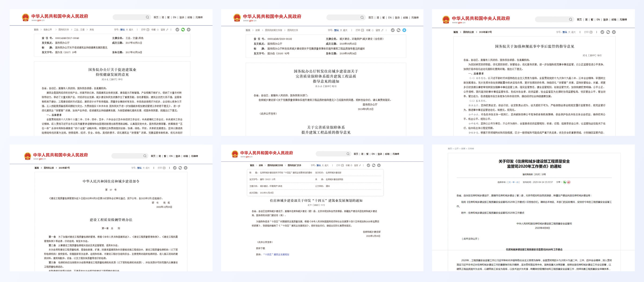Open 首页 header link on 建筑业持续健康发展 page
The height and width of the screenshot is (282, 644).
(156, 17)
